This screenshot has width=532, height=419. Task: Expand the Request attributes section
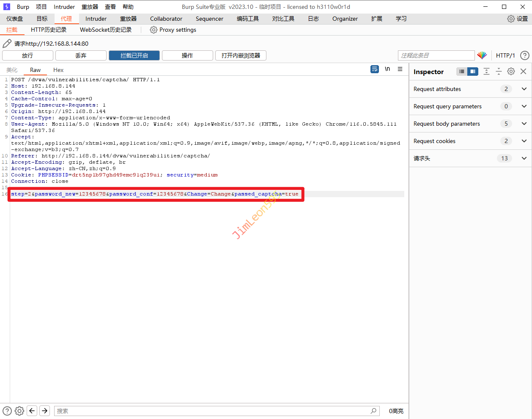tap(524, 89)
